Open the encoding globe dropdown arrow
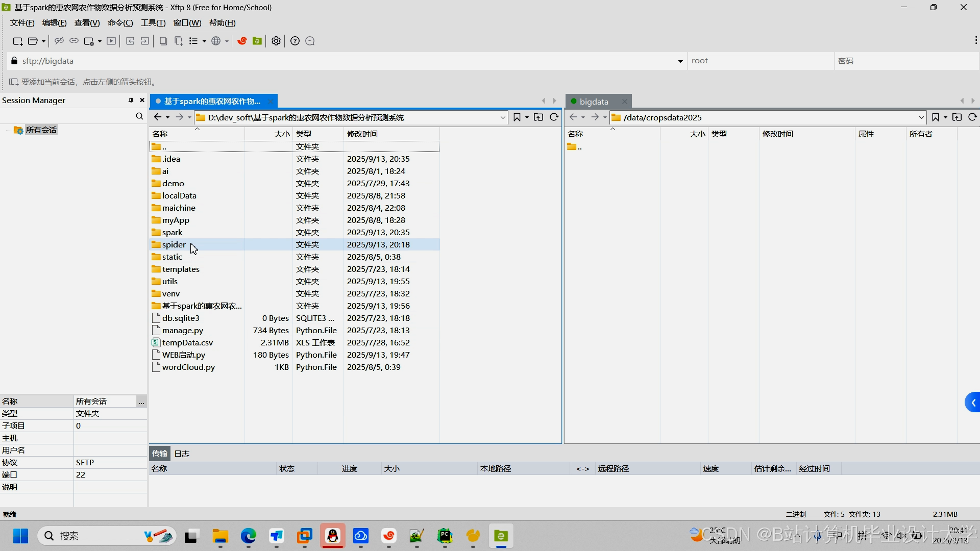The height and width of the screenshot is (551, 980). click(227, 41)
